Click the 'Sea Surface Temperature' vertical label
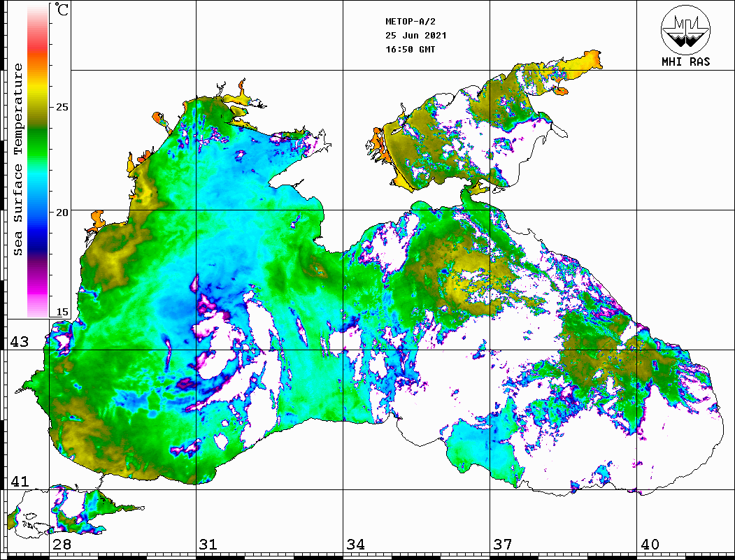This screenshot has height=560, width=735. 17,159
